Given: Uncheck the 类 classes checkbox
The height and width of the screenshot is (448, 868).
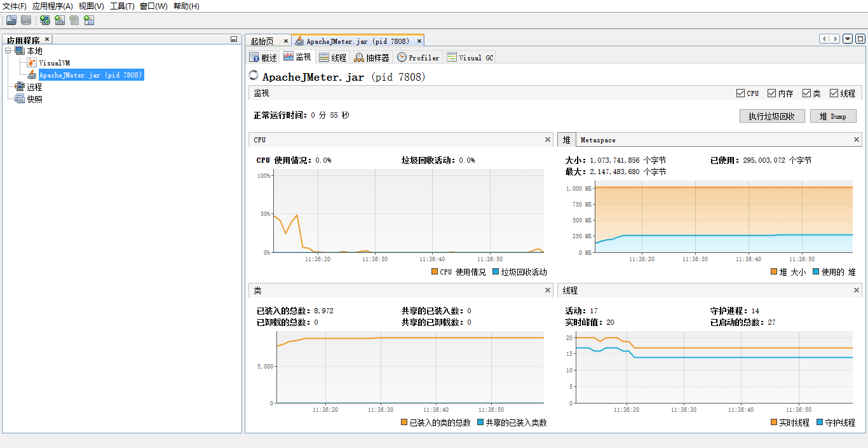Looking at the screenshot, I should (806, 93).
